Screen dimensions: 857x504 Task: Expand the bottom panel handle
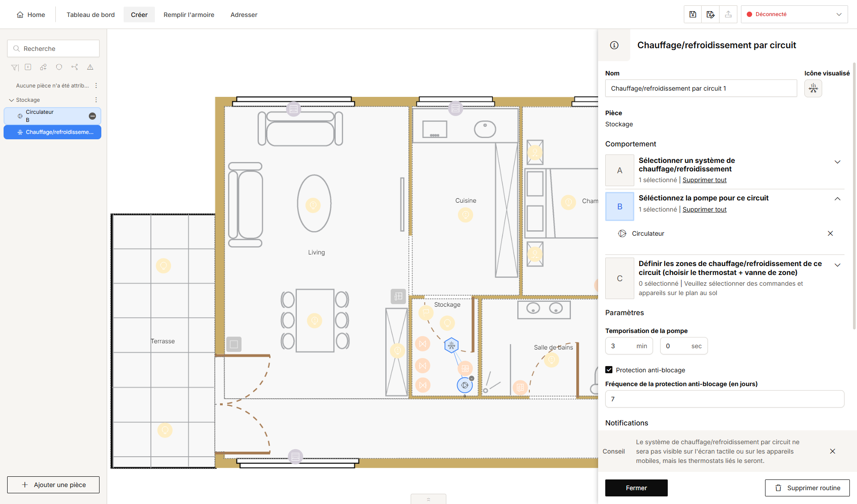pos(428,499)
